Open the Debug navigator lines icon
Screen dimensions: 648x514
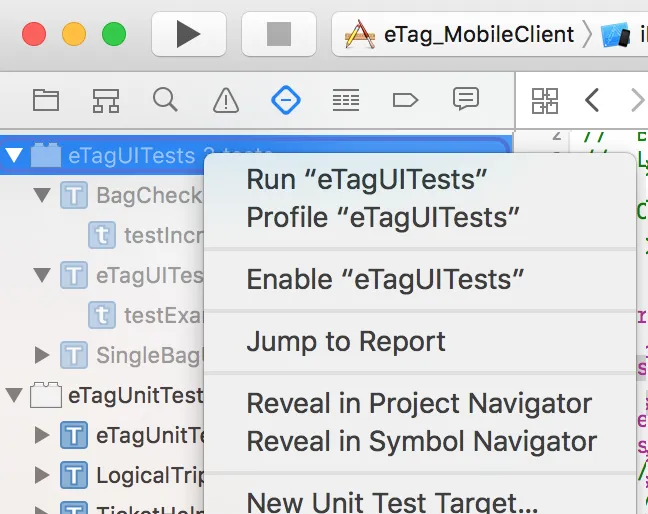[346, 100]
